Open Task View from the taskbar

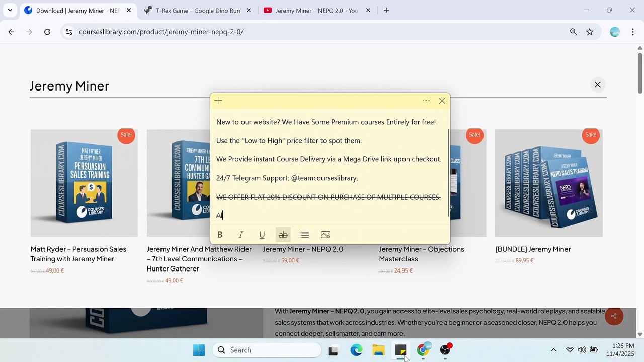tap(333, 350)
